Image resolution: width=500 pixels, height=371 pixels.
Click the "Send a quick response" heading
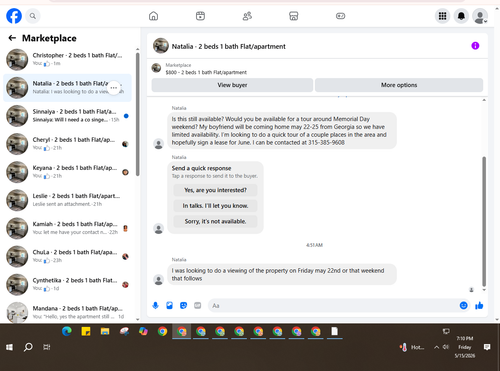[201, 168]
